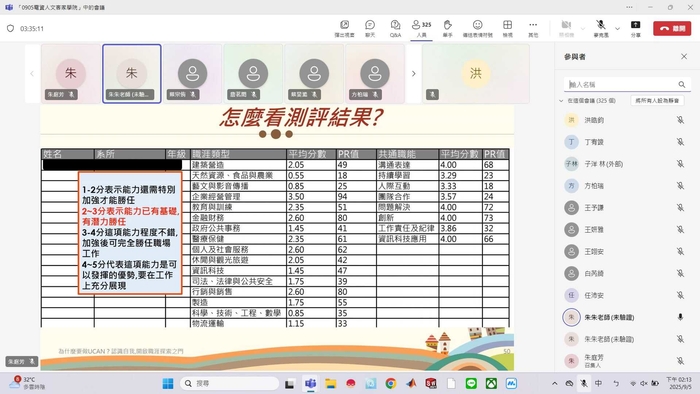The width and height of the screenshot is (700, 394).
Task: Show hidden system tray icons
Action: [x=554, y=383]
